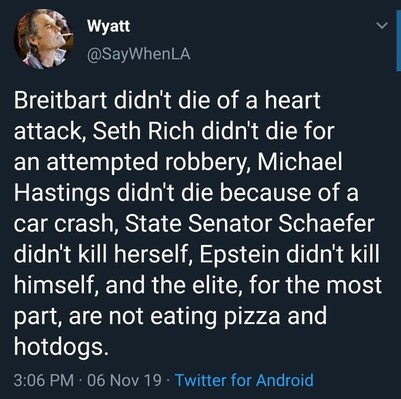Screen dimensions: 401x399
Task: Click State Senator Schaefer text
Action: [249, 223]
